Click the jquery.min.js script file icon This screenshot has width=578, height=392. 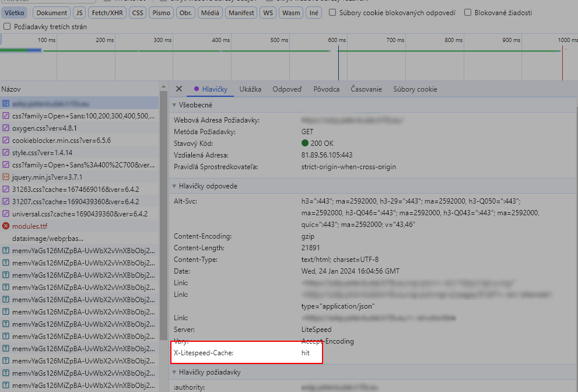(6, 177)
